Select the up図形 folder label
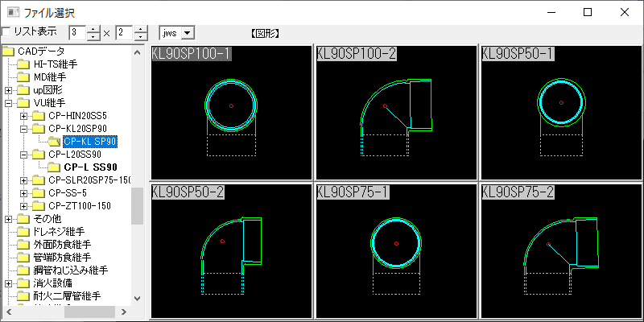The width and height of the screenshot is (644, 322). 48,90
